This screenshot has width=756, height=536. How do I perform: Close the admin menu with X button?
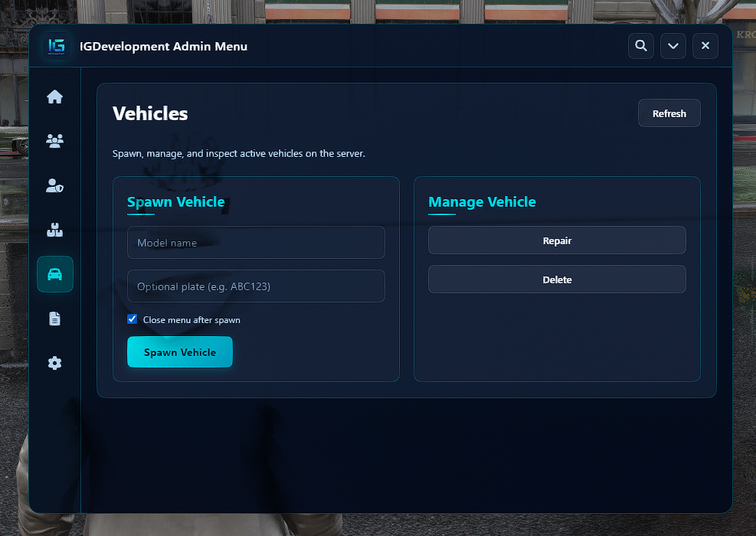[705, 46]
